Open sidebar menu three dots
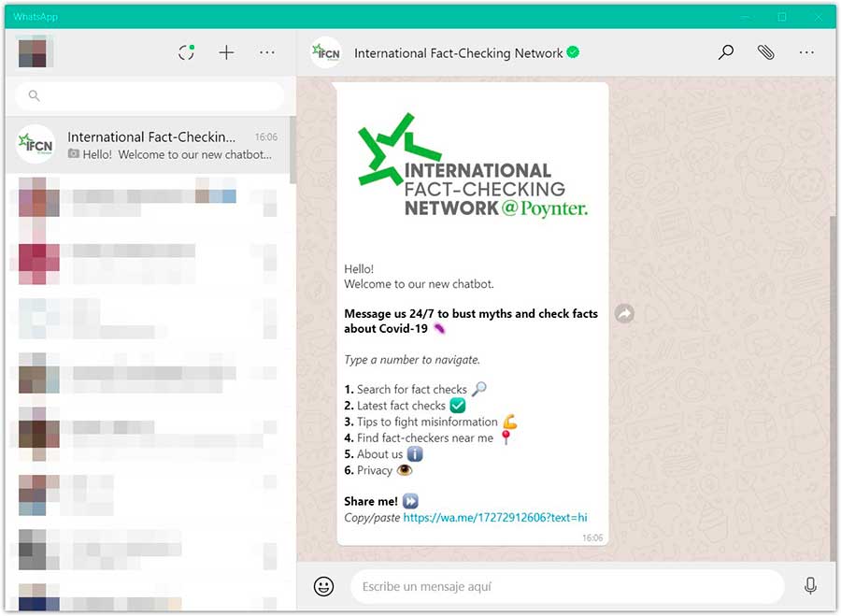The width and height of the screenshot is (841, 616). (x=266, y=52)
